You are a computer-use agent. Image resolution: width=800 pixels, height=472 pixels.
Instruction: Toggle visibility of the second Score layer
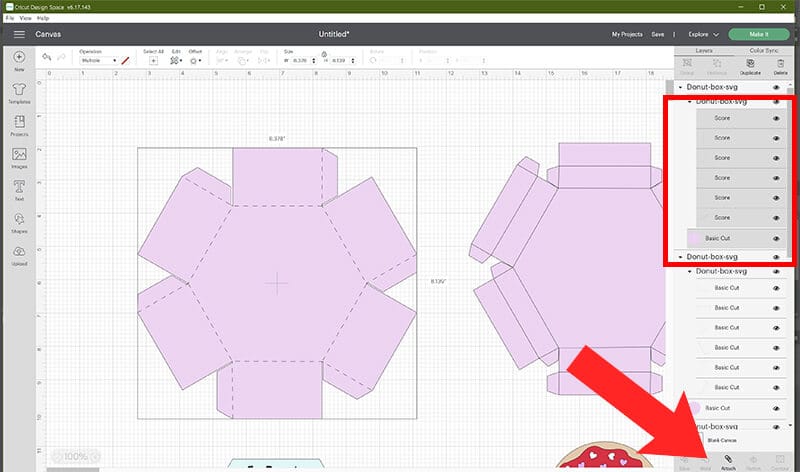pyautogui.click(x=776, y=138)
